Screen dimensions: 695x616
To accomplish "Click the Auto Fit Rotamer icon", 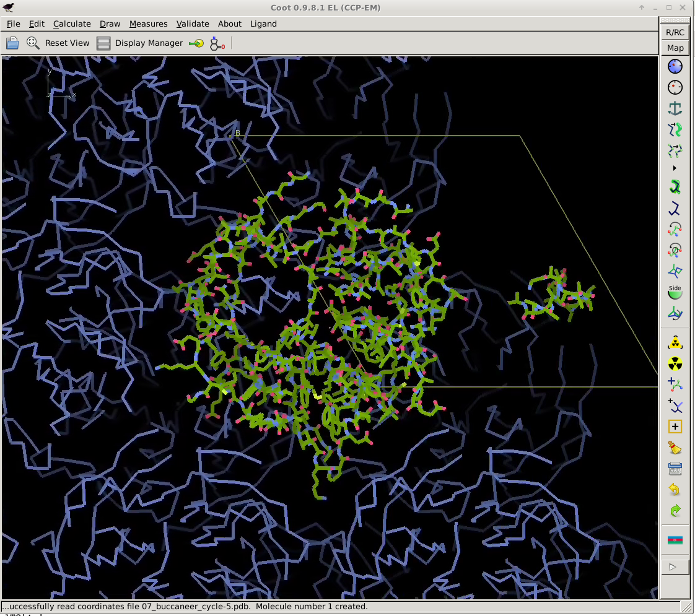I will pyautogui.click(x=675, y=187).
